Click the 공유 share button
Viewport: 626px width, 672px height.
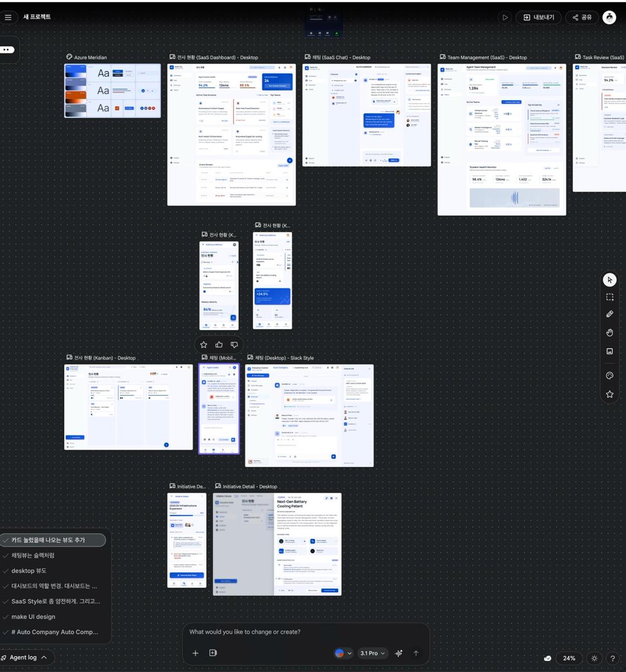point(582,17)
